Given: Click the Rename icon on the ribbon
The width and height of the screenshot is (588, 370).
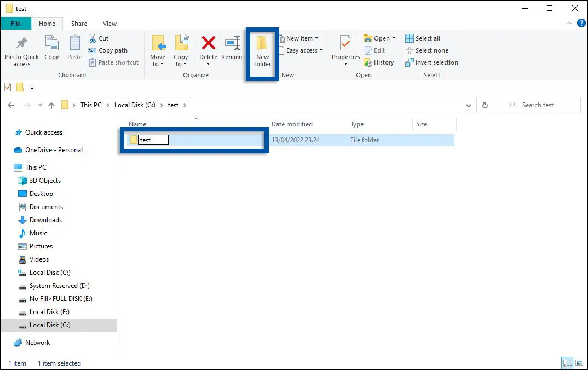Looking at the screenshot, I should coord(232,49).
